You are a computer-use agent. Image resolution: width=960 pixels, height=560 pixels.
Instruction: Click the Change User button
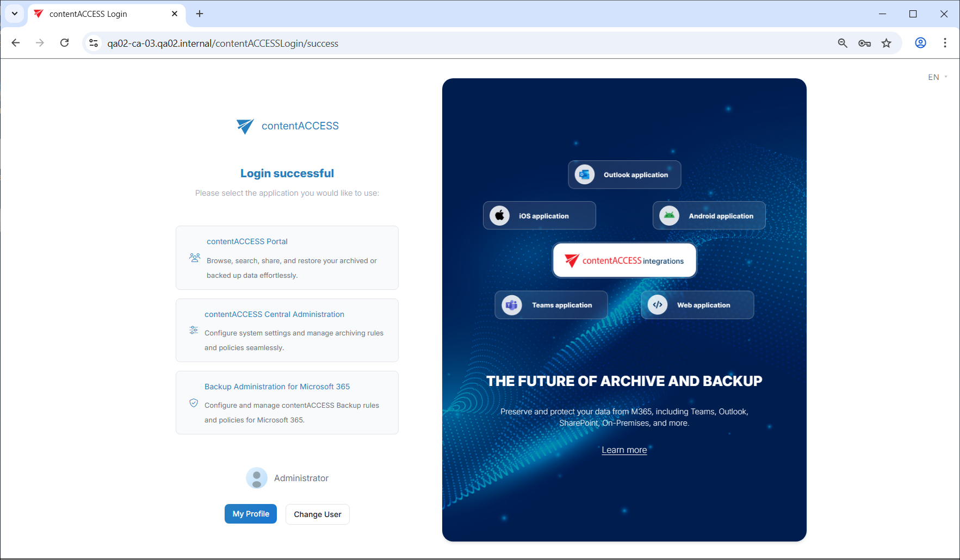click(318, 514)
